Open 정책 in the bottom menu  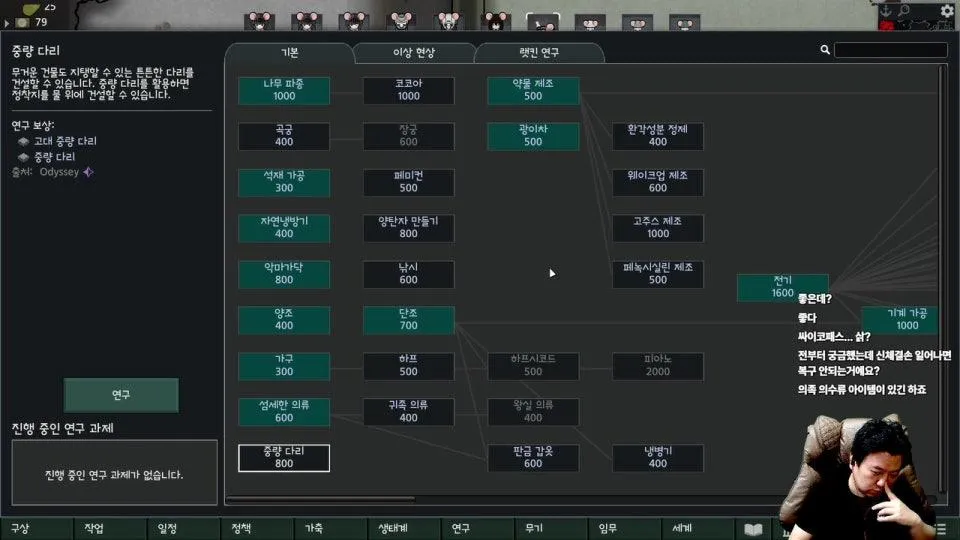click(257, 528)
